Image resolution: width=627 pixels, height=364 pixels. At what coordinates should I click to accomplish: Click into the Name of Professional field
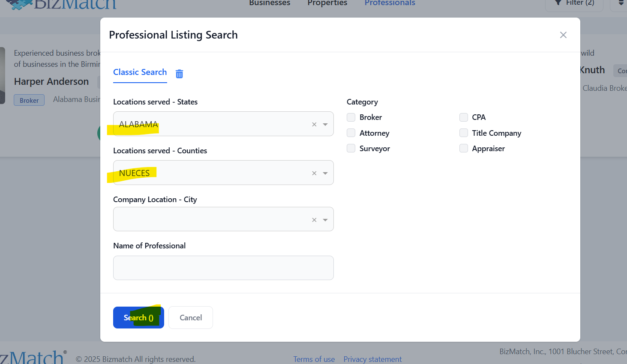223,268
